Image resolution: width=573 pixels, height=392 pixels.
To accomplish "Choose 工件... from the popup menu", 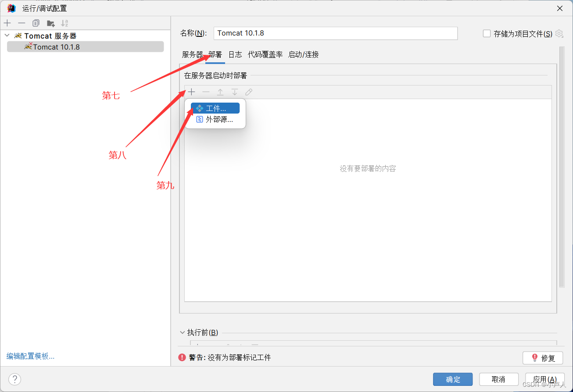I will point(215,108).
